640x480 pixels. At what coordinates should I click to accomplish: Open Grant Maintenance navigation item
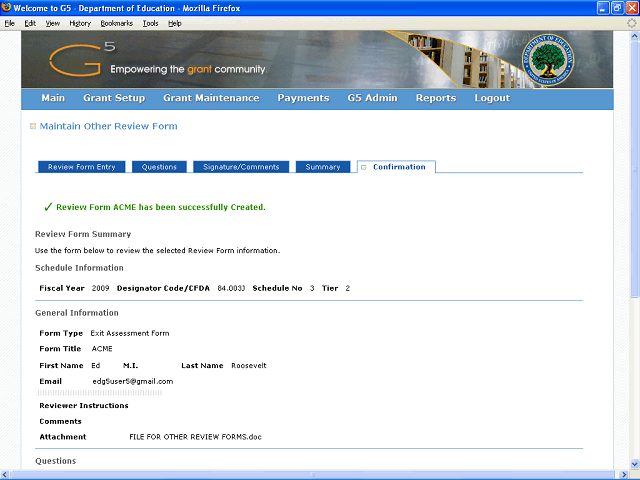(211, 98)
